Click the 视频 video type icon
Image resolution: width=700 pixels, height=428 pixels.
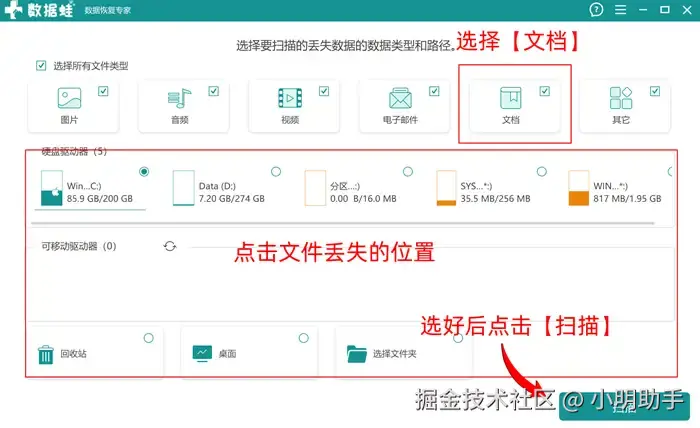290,98
